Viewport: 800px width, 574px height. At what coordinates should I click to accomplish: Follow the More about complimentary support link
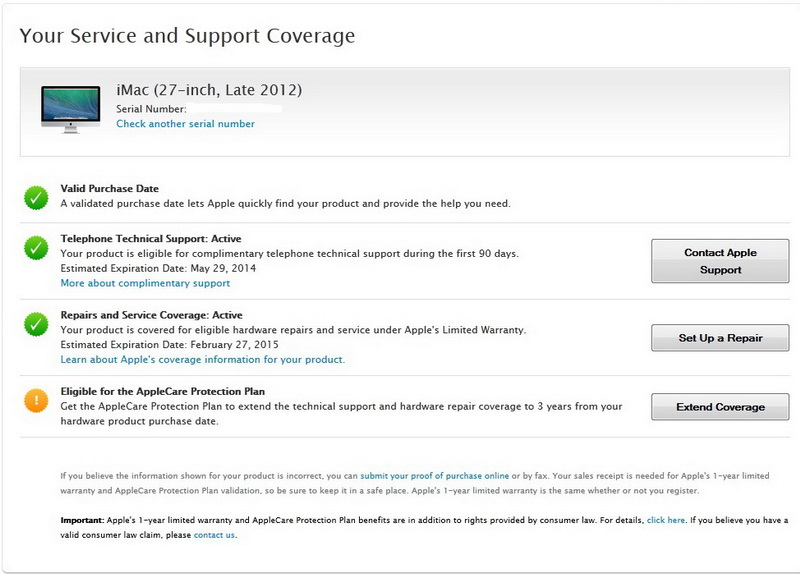[145, 283]
